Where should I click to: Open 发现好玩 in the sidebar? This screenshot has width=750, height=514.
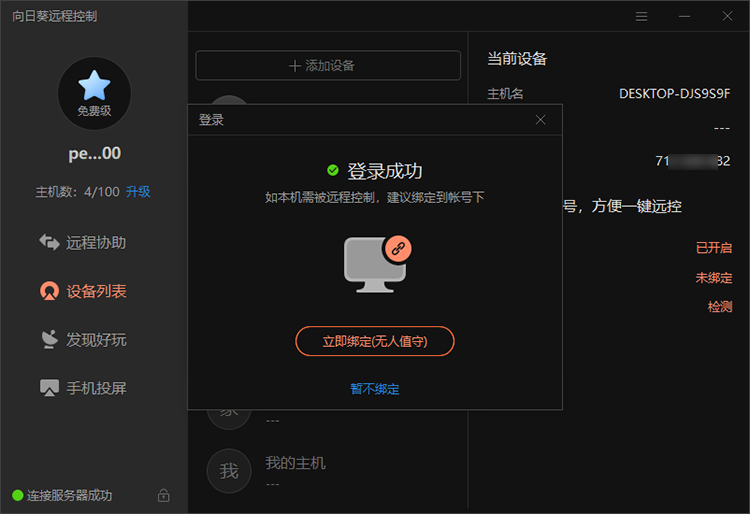pyautogui.click(x=83, y=339)
